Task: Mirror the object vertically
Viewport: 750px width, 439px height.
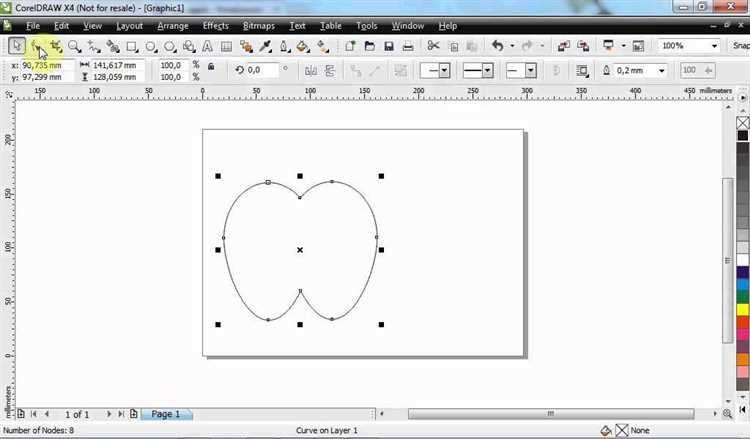Action: [x=330, y=71]
